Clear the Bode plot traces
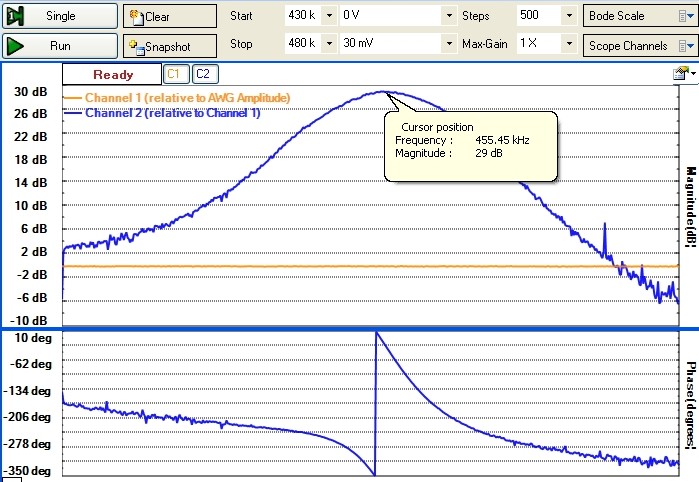This screenshot has height=482, width=699. click(x=169, y=16)
